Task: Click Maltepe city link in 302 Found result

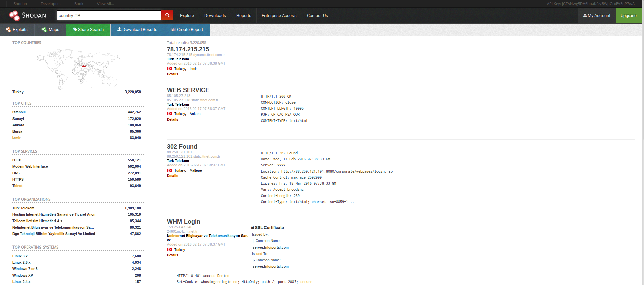Action: [x=196, y=171]
